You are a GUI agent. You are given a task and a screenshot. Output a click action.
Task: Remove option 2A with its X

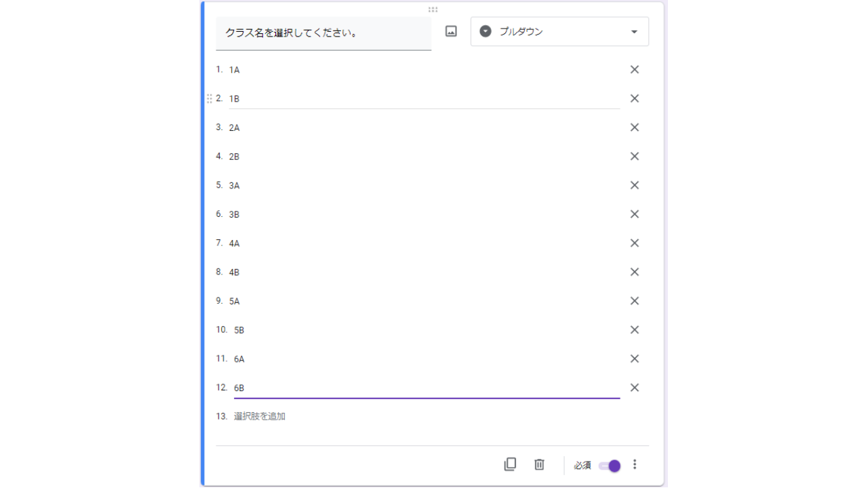tap(635, 127)
